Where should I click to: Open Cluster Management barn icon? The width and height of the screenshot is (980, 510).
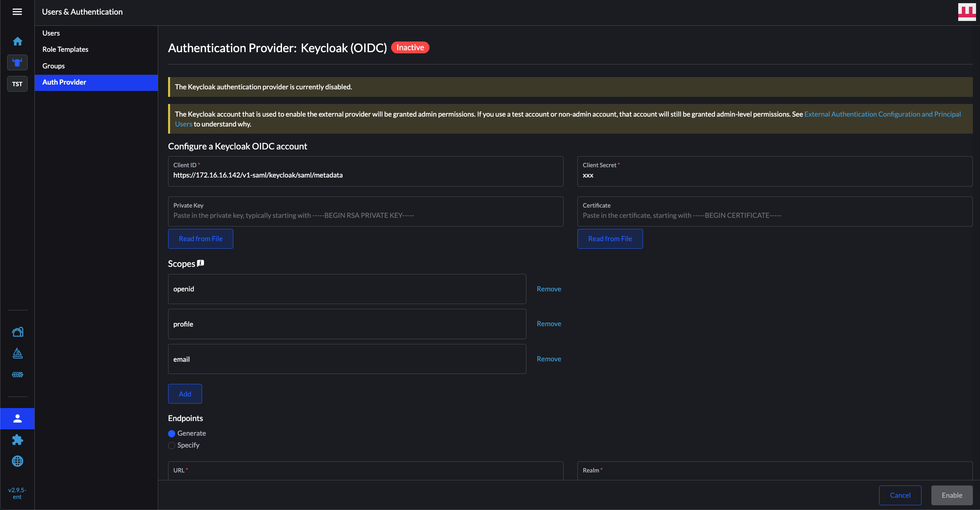point(17,332)
